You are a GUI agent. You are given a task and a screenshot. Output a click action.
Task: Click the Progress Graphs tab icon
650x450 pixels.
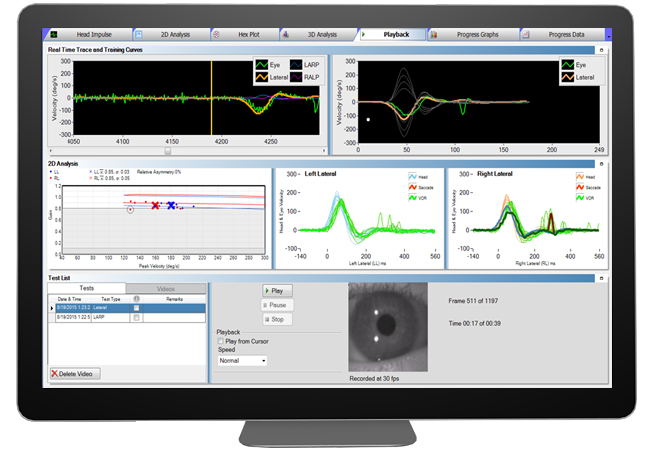pos(433,35)
